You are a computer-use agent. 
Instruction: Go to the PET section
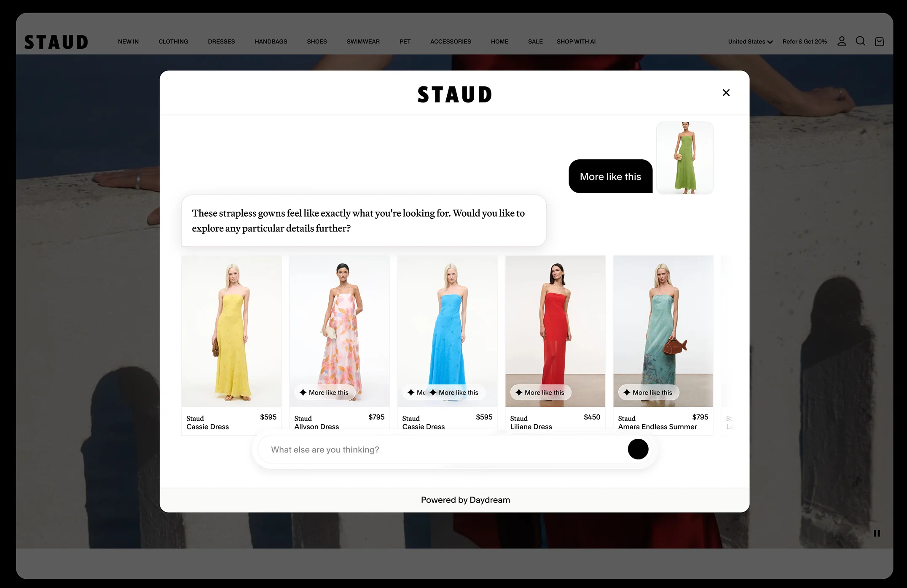click(405, 42)
